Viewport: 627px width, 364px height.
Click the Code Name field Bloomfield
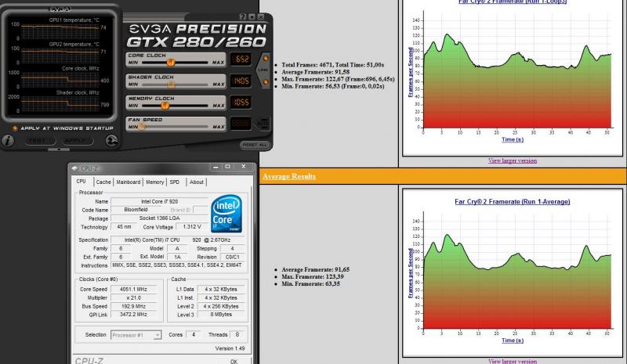(x=136, y=210)
